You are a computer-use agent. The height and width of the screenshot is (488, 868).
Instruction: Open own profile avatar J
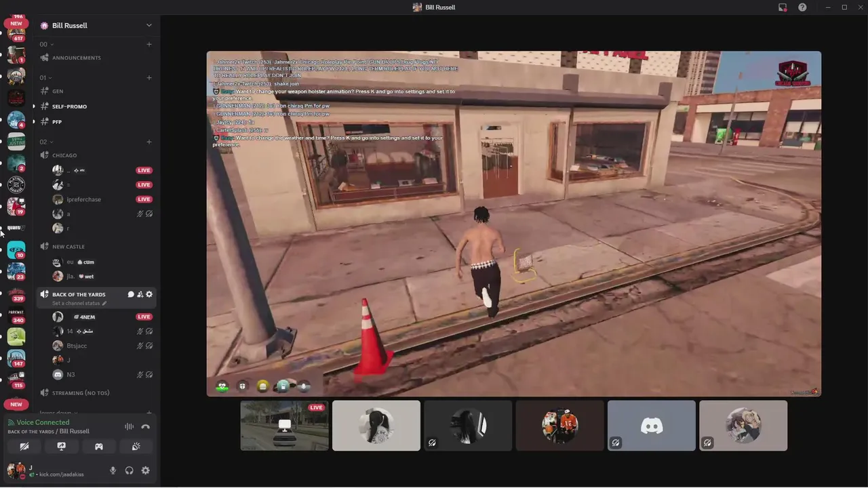pyautogui.click(x=16, y=470)
